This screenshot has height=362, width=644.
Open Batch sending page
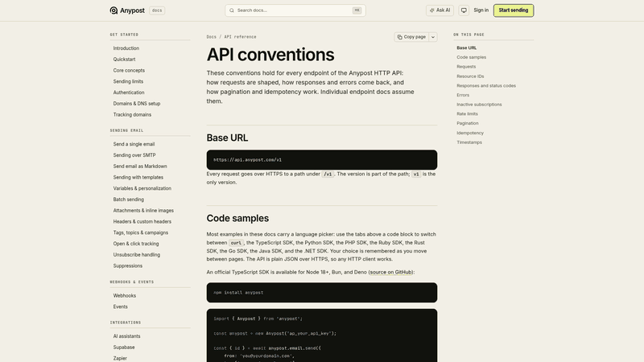(x=129, y=200)
